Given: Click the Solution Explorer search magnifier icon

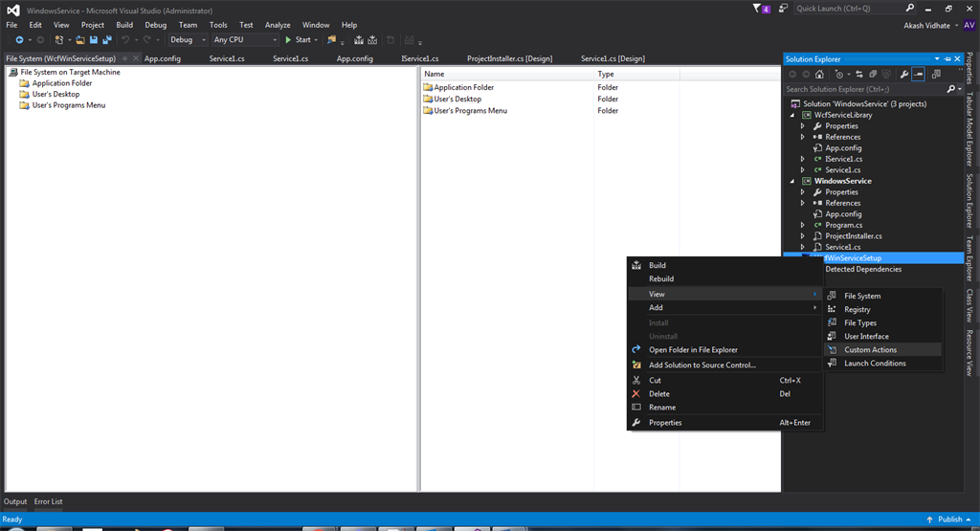Looking at the screenshot, I should point(950,89).
